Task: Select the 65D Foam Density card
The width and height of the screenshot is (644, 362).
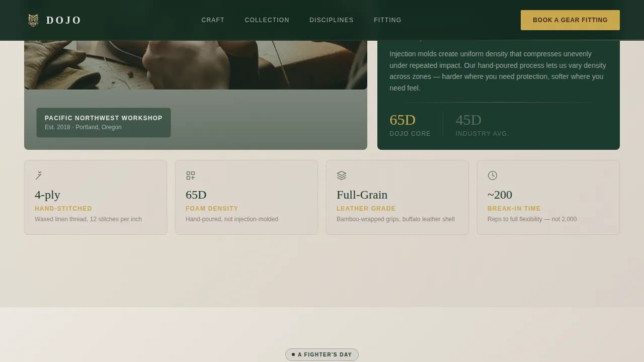Action: pos(247,197)
